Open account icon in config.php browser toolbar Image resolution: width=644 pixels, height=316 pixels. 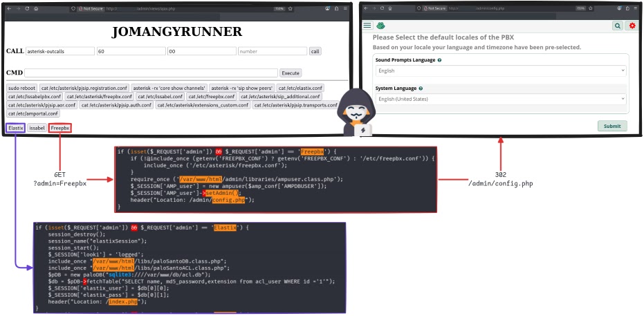click(620, 8)
